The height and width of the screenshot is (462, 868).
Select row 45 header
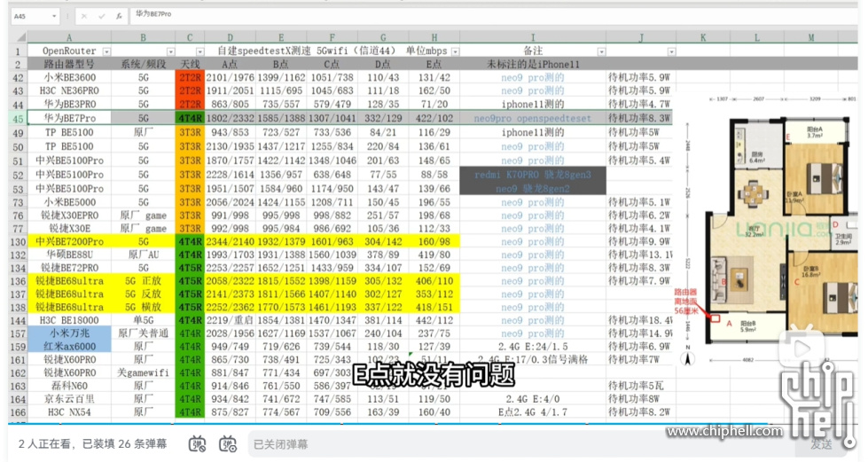coord(18,119)
